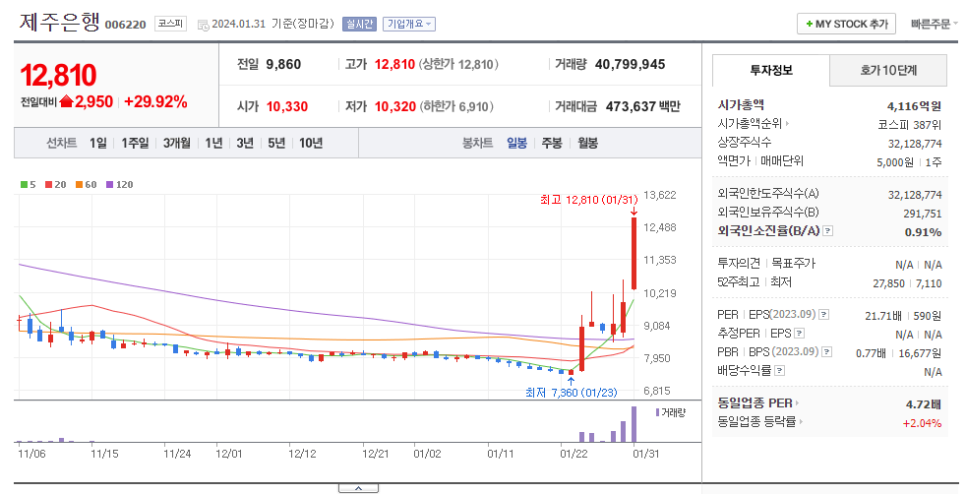Click the orange 60-day moving average legend
The width and height of the screenshot is (966, 494).
point(86,184)
